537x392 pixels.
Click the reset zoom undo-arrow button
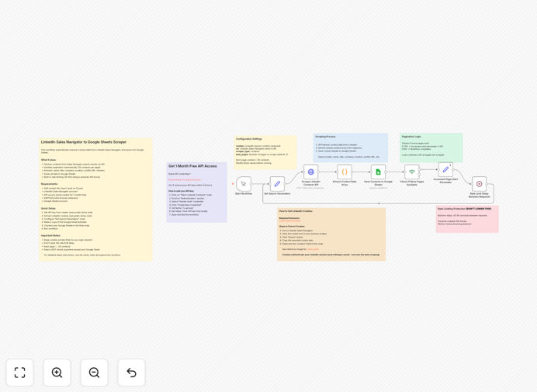click(131, 373)
